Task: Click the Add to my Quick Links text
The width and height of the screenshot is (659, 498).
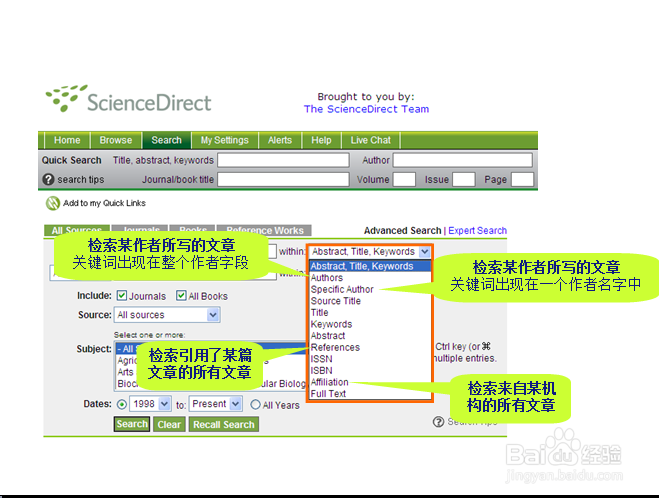Action: (104, 203)
